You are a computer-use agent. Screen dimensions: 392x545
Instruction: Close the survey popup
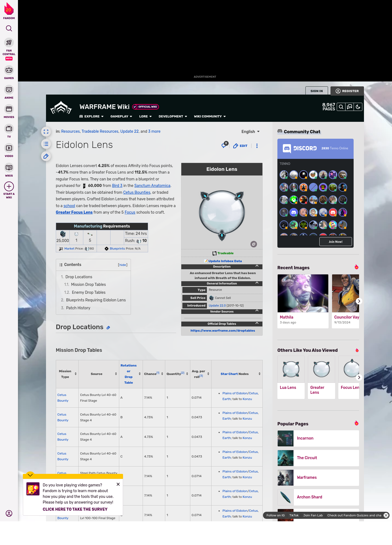(x=118, y=484)
